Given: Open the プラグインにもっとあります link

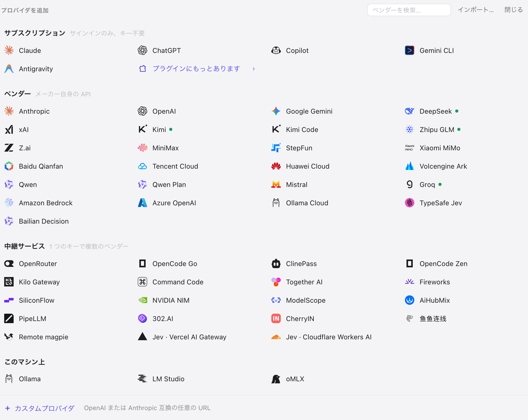Looking at the screenshot, I should 196,69.
